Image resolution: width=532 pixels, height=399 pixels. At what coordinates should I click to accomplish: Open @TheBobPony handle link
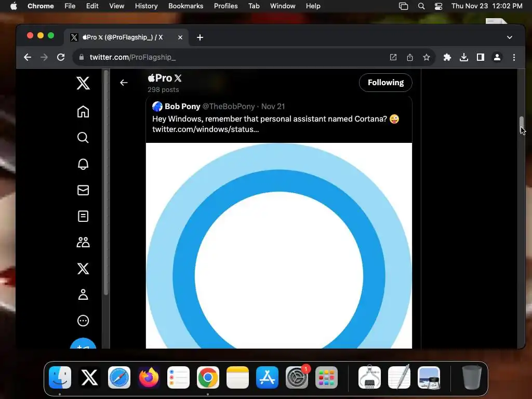[x=229, y=106]
